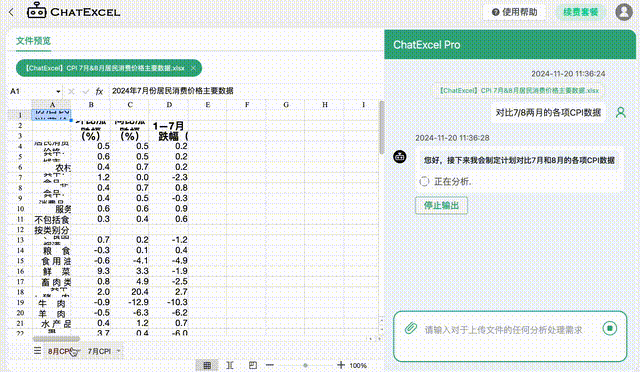Screen dimensions: 640x372
Task: Click the zoom slider handle
Action: click(305, 365)
